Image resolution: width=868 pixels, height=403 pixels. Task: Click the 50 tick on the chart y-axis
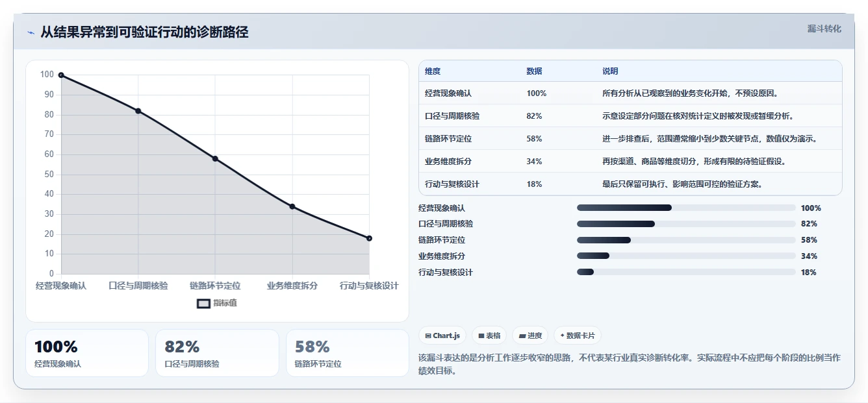pyautogui.click(x=49, y=175)
